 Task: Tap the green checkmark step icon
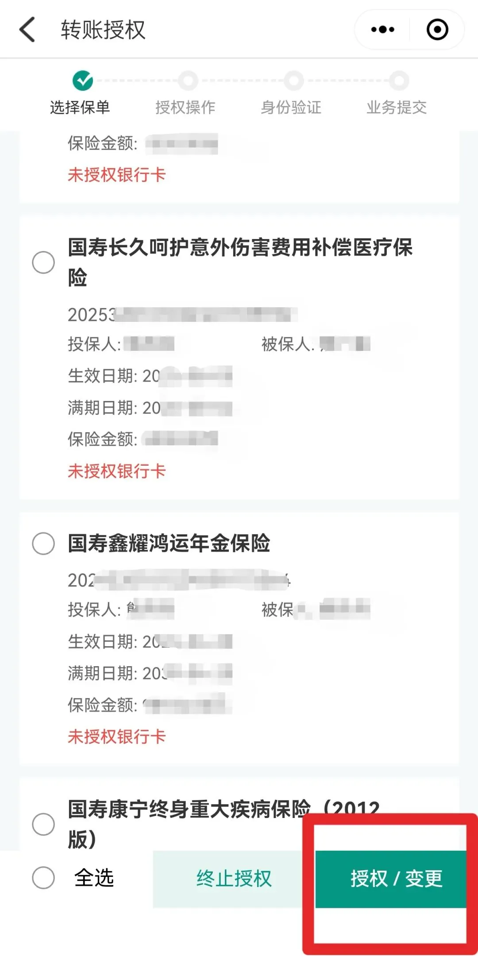point(83,81)
